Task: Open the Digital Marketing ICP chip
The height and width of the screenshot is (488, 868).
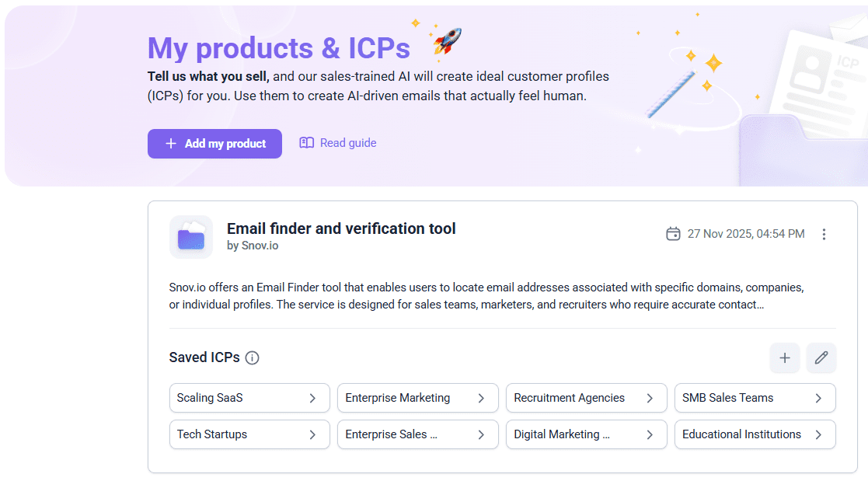Action: coord(586,434)
